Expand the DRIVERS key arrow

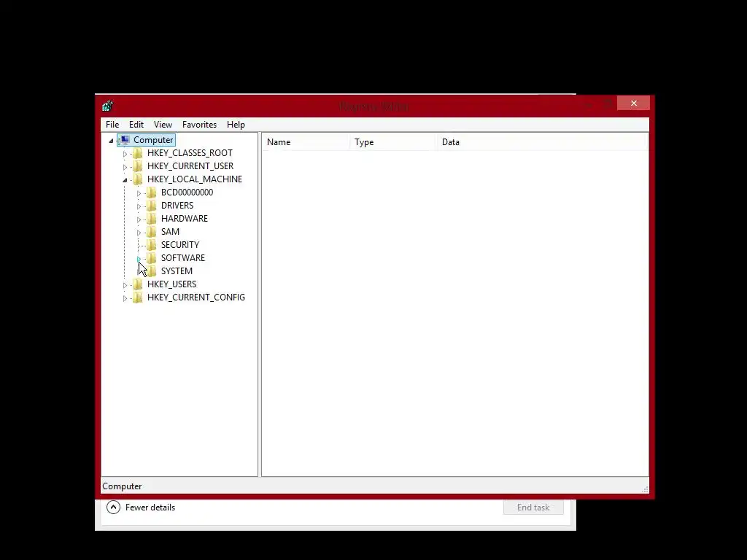pyautogui.click(x=139, y=206)
